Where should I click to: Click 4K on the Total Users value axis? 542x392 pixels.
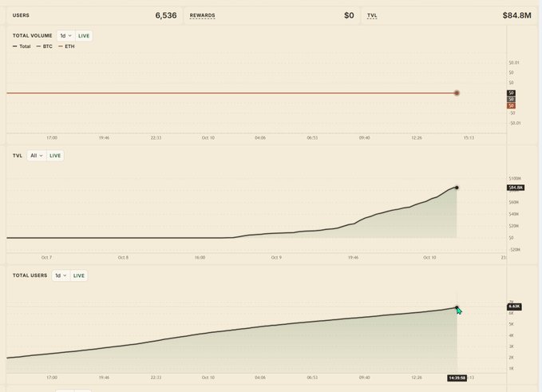coord(511,335)
